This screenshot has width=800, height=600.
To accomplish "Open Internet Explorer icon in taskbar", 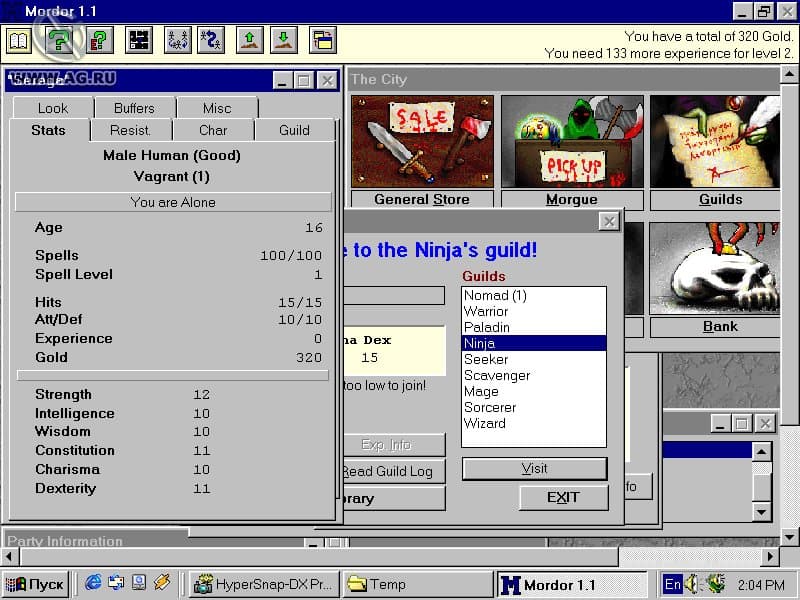I will [x=93, y=583].
